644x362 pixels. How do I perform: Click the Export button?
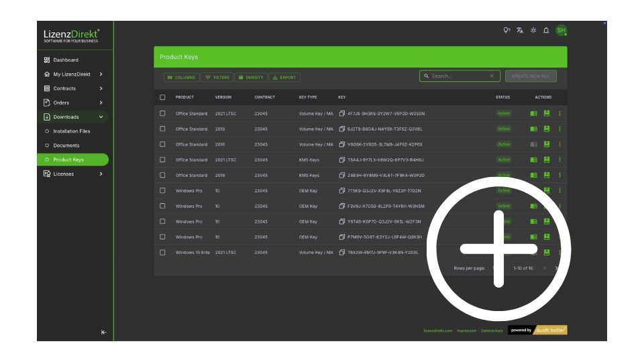tap(284, 77)
